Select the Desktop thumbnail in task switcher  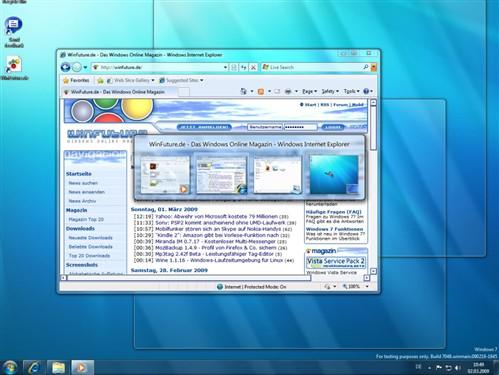click(334, 174)
